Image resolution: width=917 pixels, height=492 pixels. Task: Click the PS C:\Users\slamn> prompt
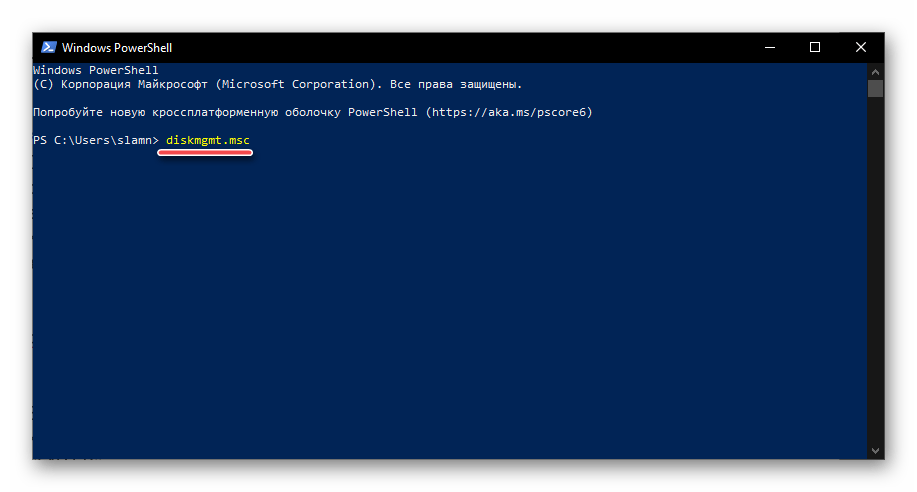(x=95, y=141)
